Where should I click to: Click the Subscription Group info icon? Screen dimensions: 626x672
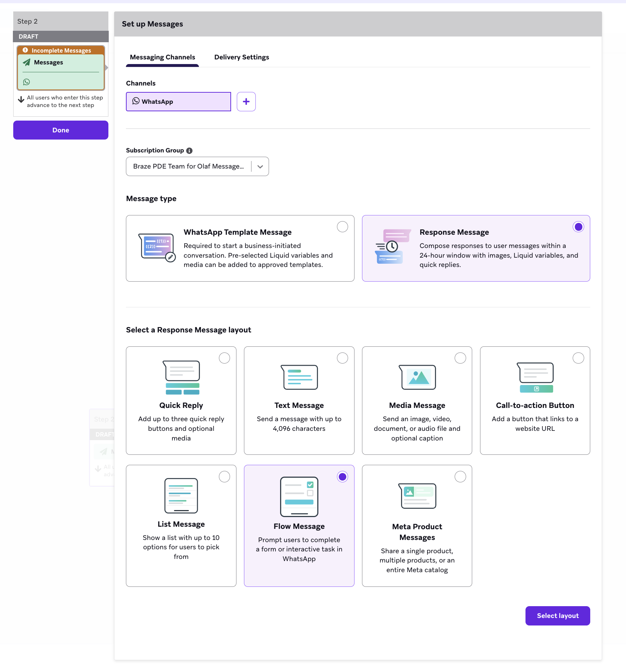[189, 151]
